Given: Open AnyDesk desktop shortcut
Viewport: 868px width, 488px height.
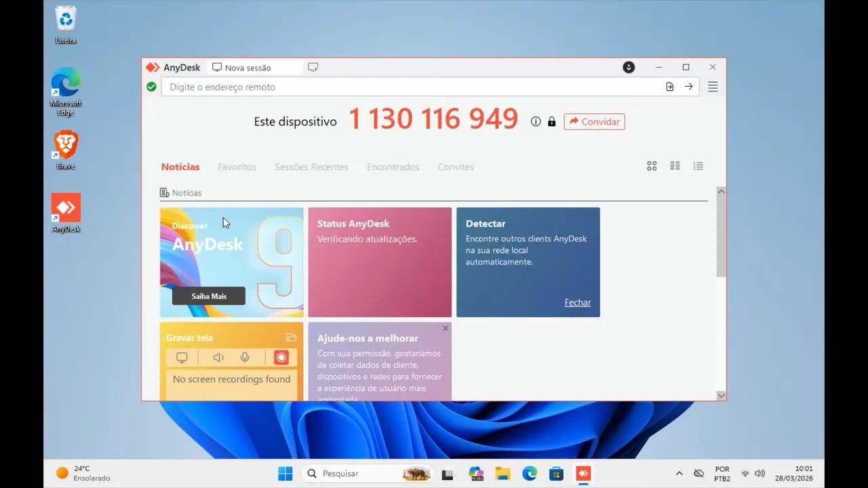Looking at the screenshot, I should 66,213.
